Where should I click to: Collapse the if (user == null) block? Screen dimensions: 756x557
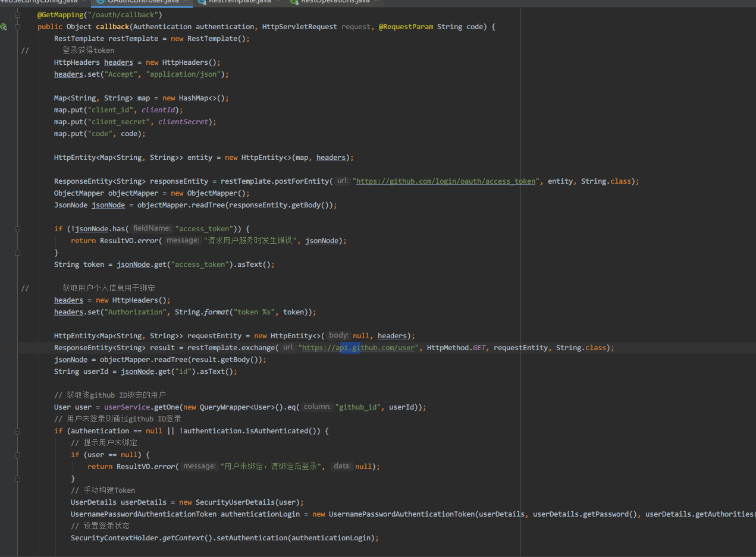[x=17, y=454]
